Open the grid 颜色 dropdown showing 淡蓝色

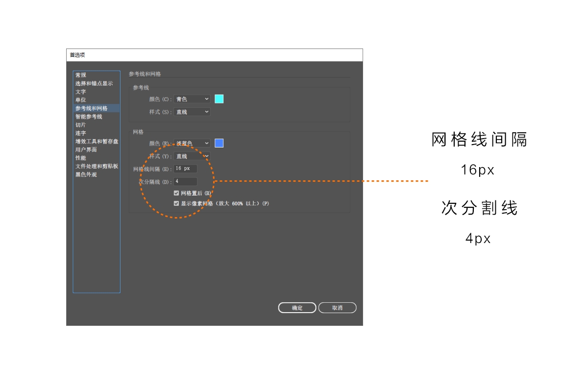(192, 143)
